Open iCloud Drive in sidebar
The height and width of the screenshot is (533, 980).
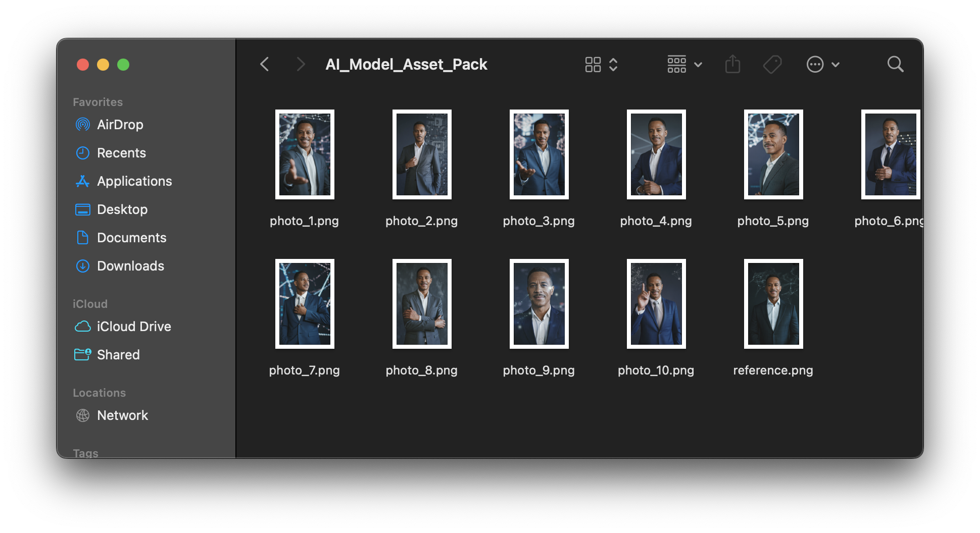point(133,327)
